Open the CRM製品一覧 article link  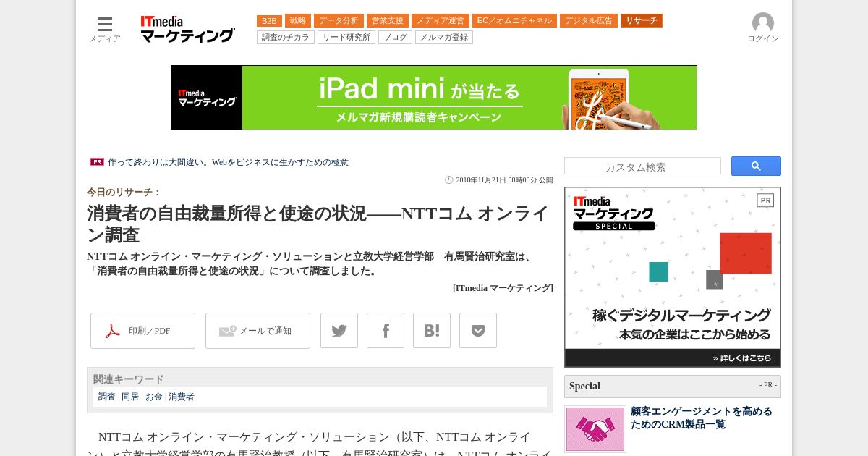(x=702, y=418)
